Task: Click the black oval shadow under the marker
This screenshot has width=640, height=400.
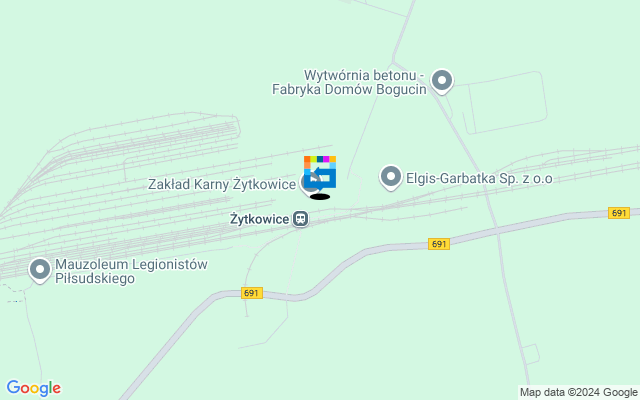Action: pos(320,197)
